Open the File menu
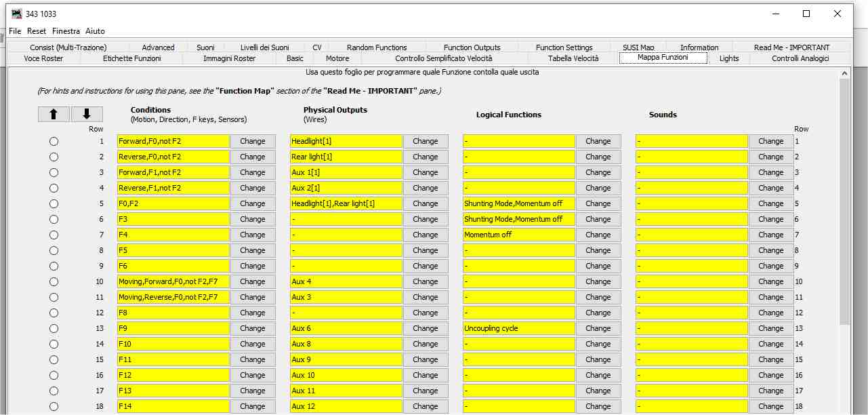868x415 pixels. pyautogui.click(x=15, y=31)
